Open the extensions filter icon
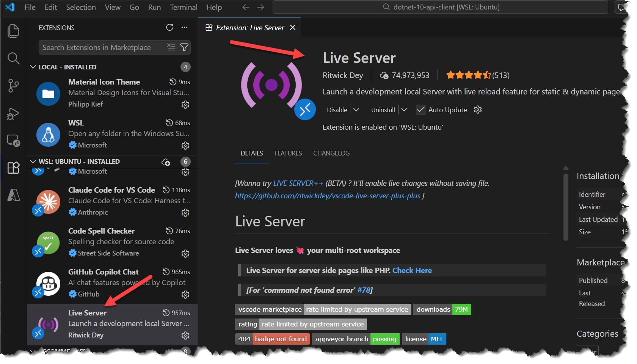The height and width of the screenshot is (364, 637). pyautogui.click(x=184, y=47)
